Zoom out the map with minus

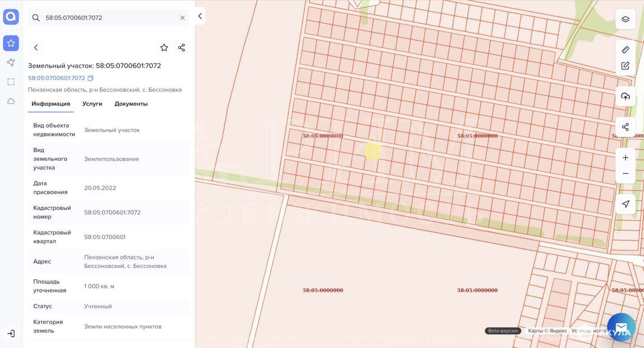click(625, 173)
